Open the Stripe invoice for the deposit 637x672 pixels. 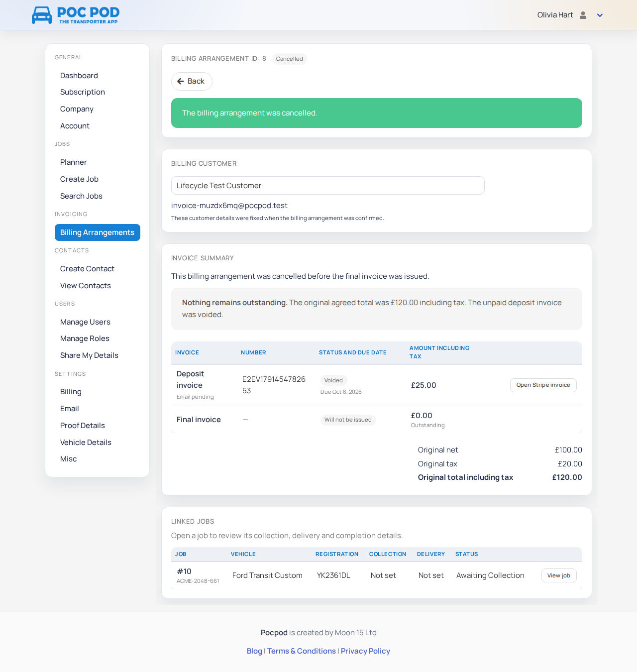point(543,385)
